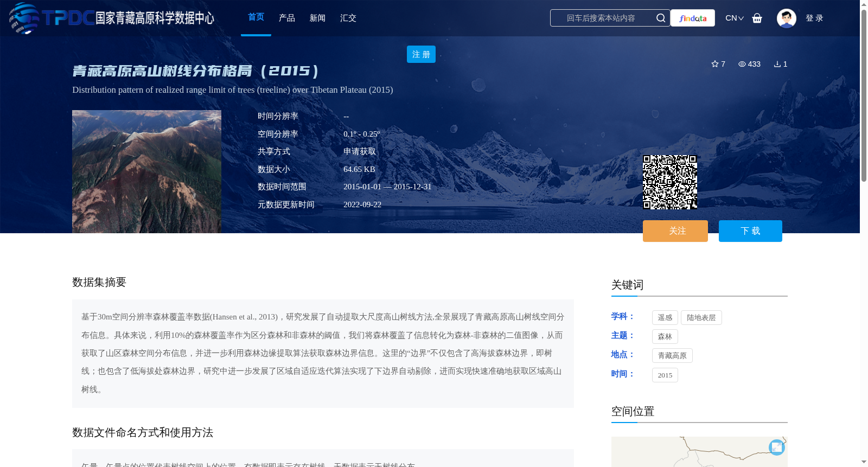Click the search magnifier icon
The width and height of the screenshot is (868, 467).
661,18
